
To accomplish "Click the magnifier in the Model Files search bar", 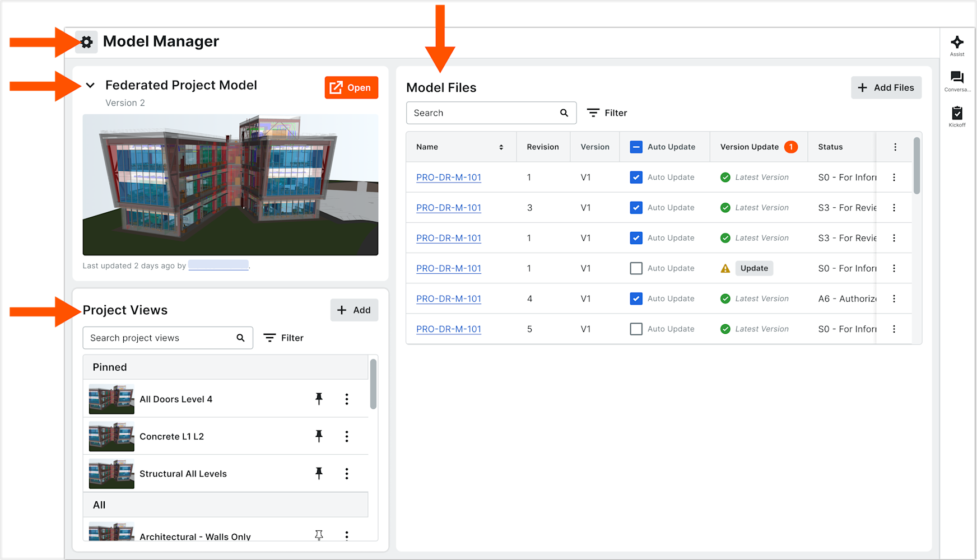I will (564, 113).
